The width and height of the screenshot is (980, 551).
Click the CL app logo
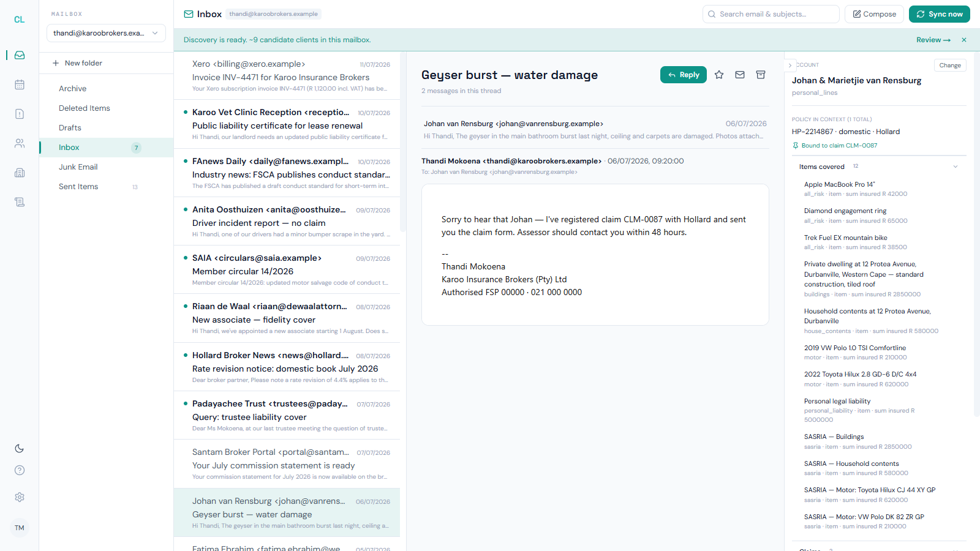(x=20, y=20)
